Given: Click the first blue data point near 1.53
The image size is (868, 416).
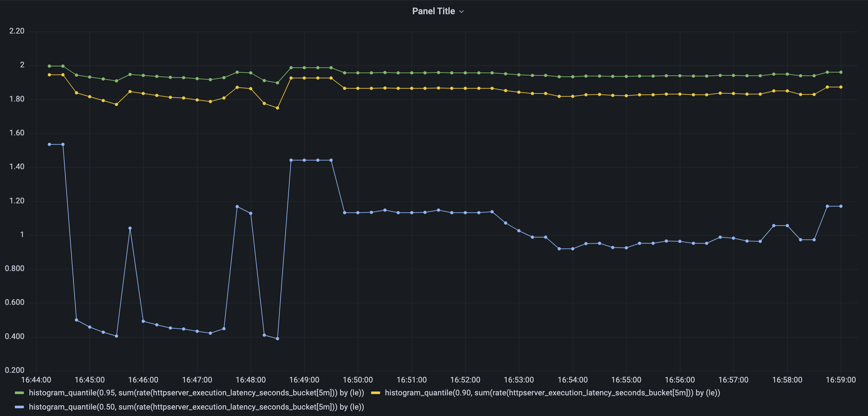Looking at the screenshot, I should [50, 144].
